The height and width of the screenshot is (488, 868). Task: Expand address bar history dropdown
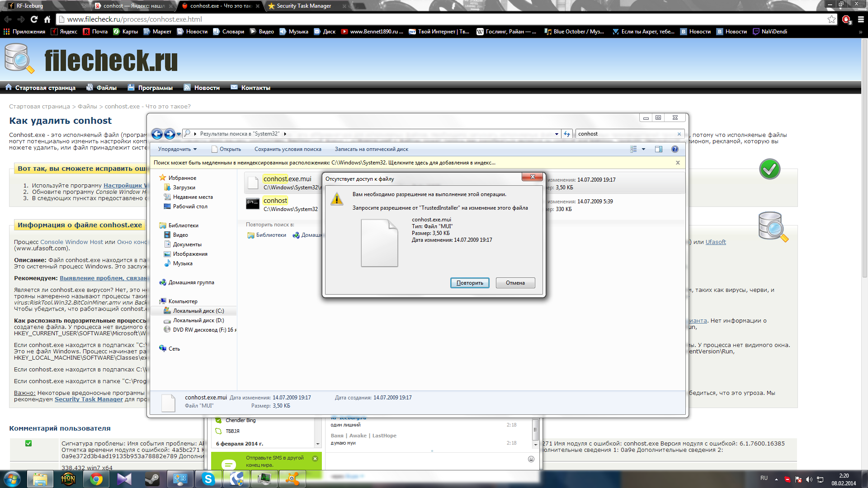pyautogui.click(x=557, y=134)
